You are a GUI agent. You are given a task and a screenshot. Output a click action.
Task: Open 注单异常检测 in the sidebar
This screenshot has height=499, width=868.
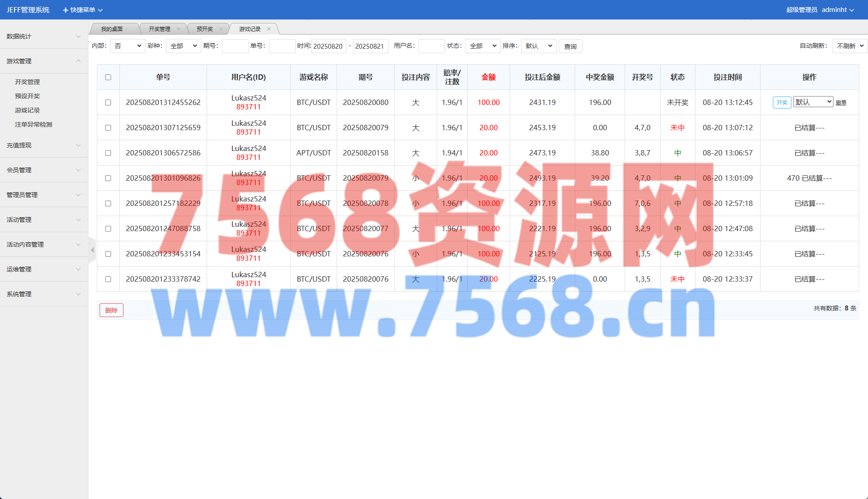(34, 124)
